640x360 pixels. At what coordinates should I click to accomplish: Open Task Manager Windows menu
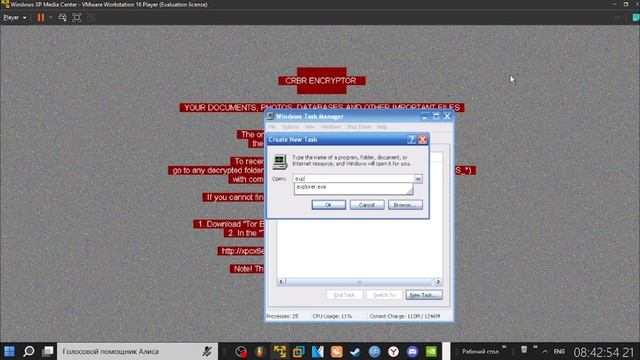click(x=331, y=127)
